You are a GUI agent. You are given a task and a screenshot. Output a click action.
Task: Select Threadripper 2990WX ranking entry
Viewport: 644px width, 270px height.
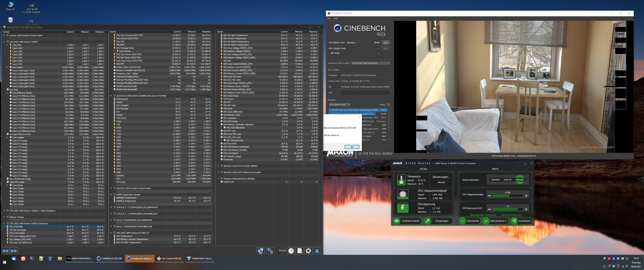click(x=358, y=110)
